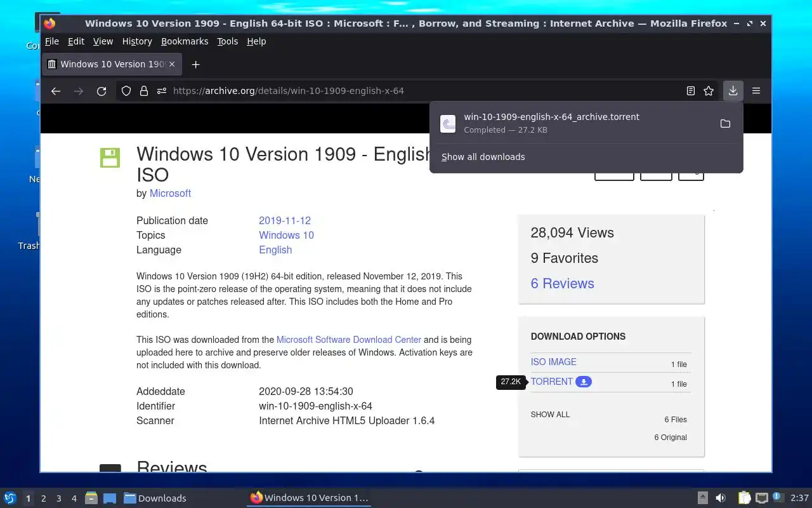Click the green floppy disk software icon
812x508 pixels.
[x=110, y=157]
